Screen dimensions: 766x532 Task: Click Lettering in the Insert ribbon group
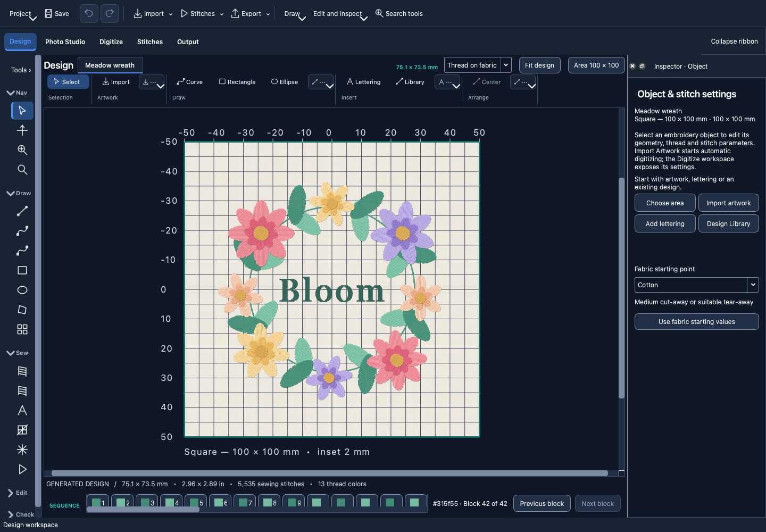(x=364, y=82)
